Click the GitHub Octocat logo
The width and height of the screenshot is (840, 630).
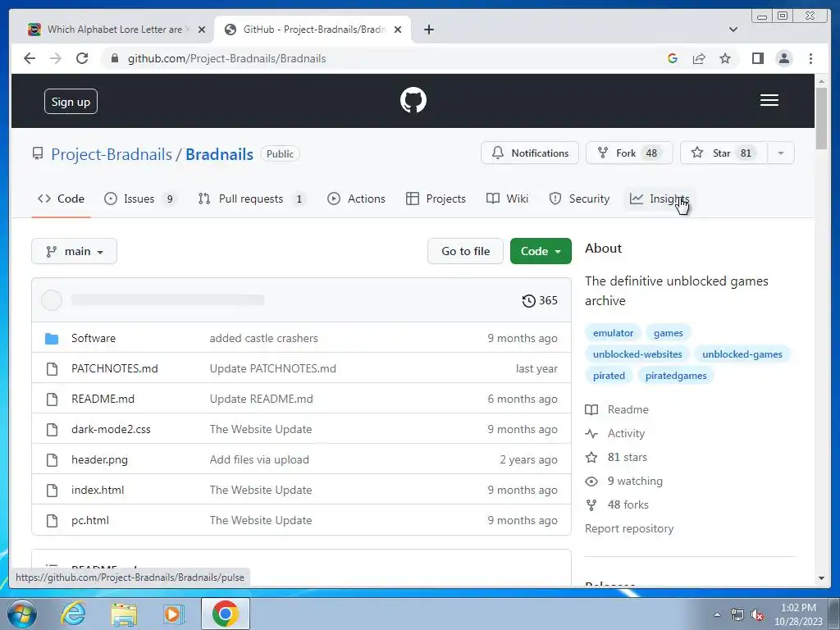[x=413, y=100]
